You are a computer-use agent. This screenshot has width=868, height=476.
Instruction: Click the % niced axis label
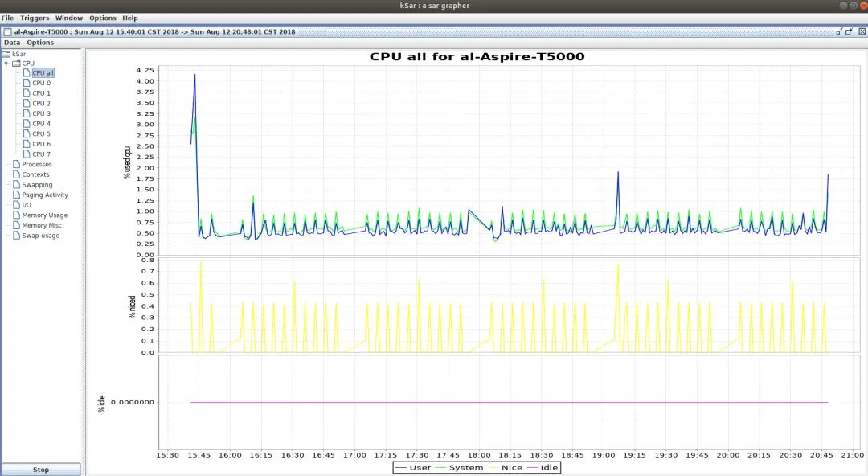point(132,306)
